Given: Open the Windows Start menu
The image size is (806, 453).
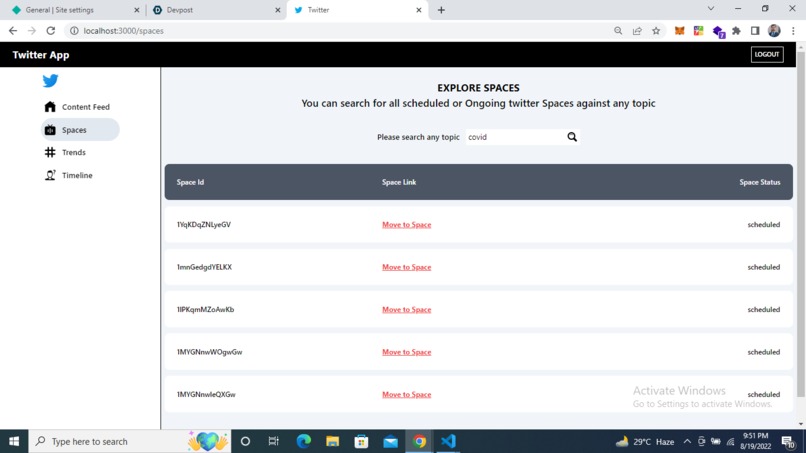Looking at the screenshot, I should click(x=14, y=441).
